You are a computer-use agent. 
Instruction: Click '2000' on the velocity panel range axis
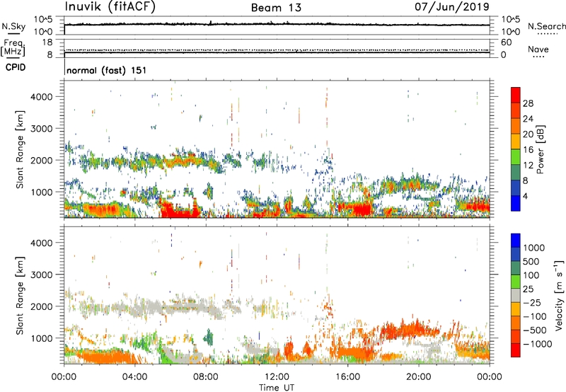(x=41, y=306)
